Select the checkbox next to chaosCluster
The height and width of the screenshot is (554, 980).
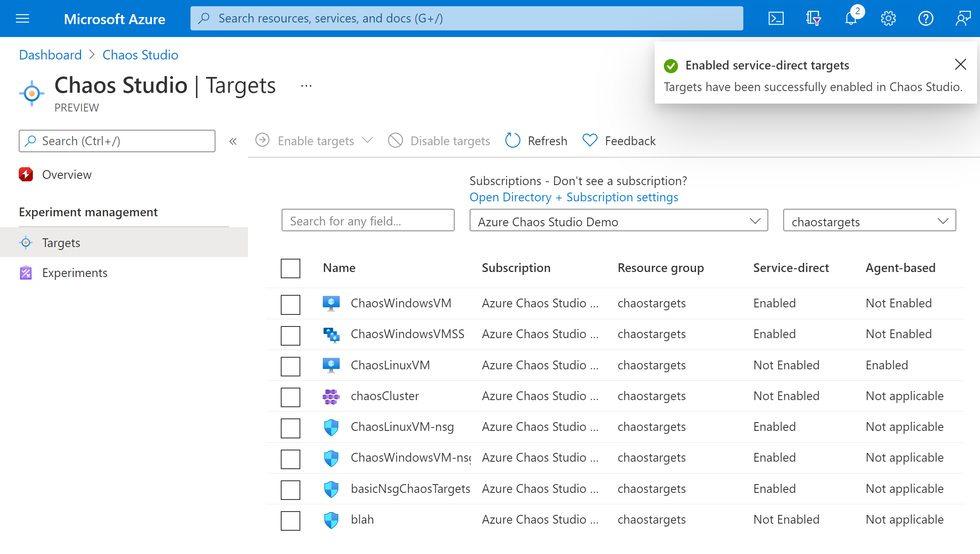(291, 395)
